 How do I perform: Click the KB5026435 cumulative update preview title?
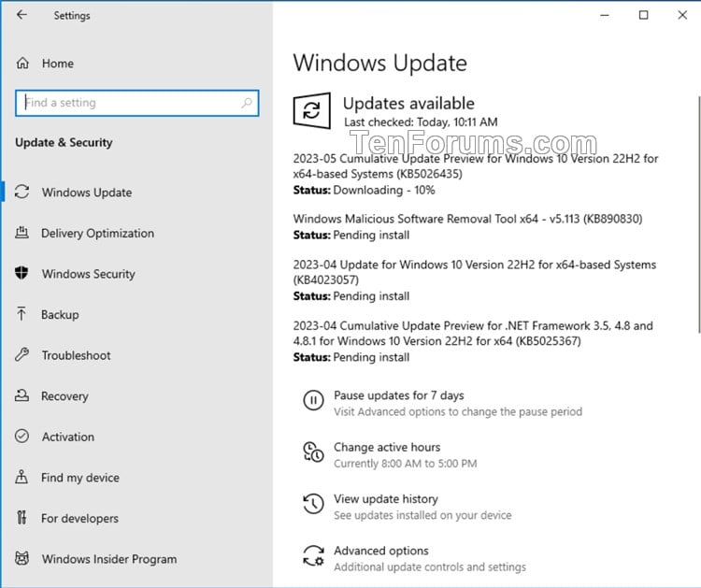click(x=475, y=165)
